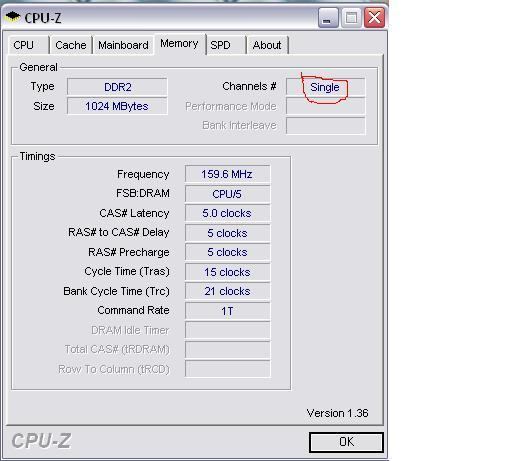
Task: Click the Frequency label
Action: [143, 174]
